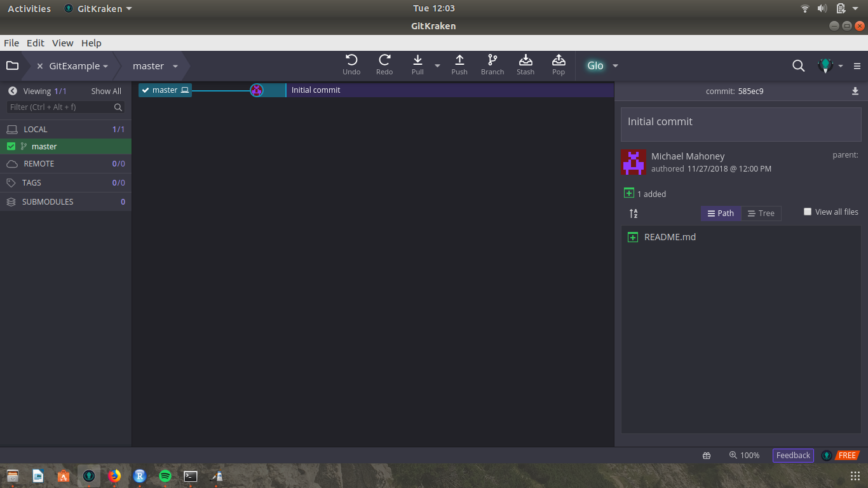Switch file view to Tree
Image resolution: width=868 pixels, height=488 pixels.
click(x=761, y=213)
